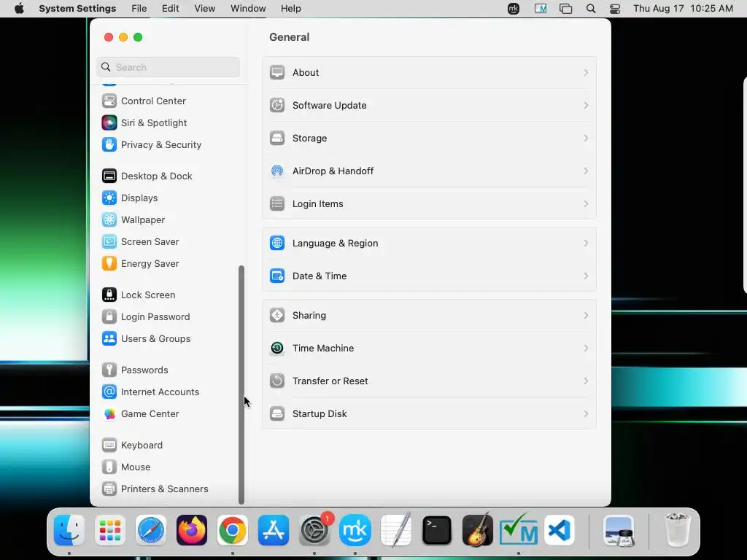The image size is (747, 560).
Task: Expand Software Update via its chevron
Action: 586,105
